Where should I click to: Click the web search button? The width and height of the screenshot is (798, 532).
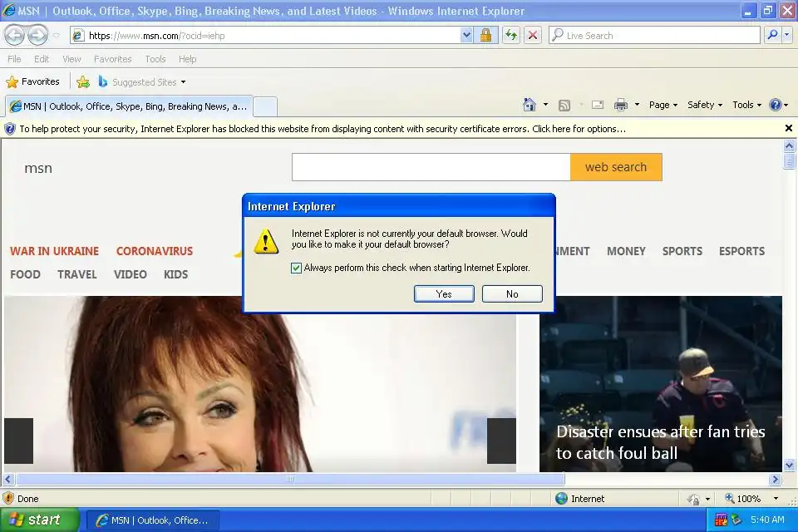616,167
